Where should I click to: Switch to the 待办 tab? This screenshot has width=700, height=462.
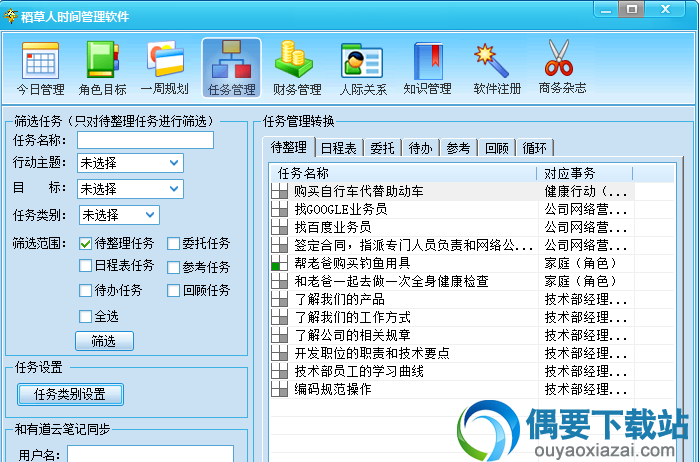[421, 148]
